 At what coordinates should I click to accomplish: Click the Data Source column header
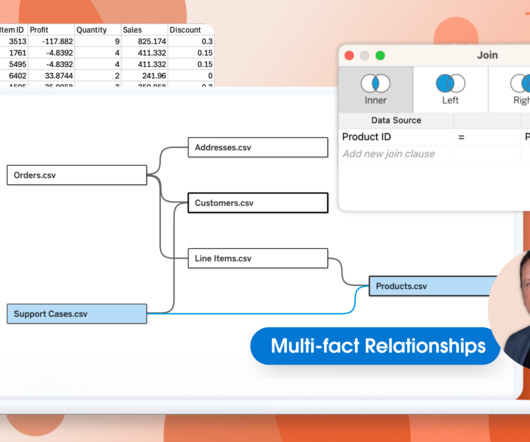point(396,120)
